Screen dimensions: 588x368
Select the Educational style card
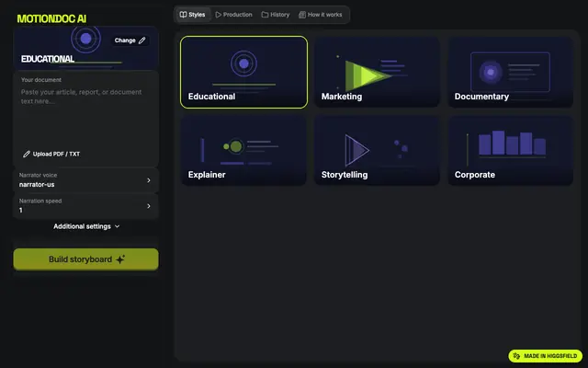[243, 72]
